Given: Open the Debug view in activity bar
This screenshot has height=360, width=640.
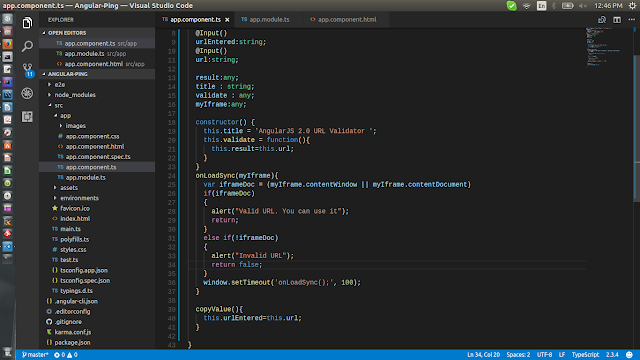Looking at the screenshot, I should pyautogui.click(x=27, y=93).
